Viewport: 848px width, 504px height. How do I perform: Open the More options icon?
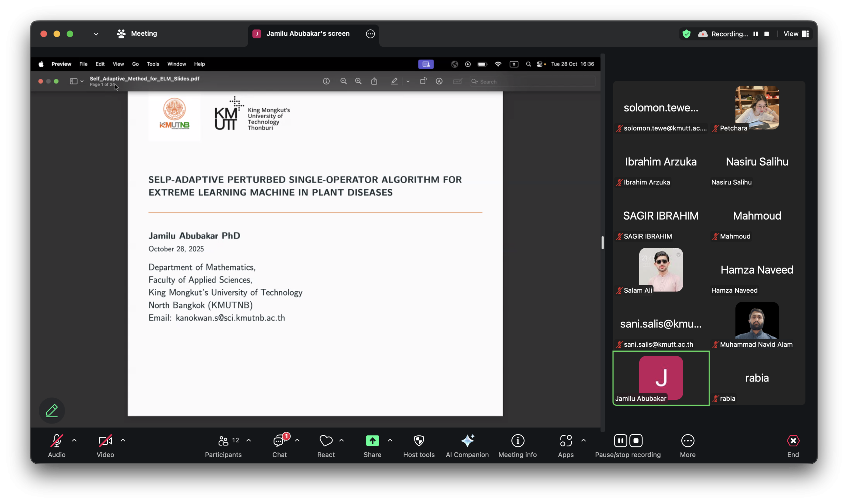pyautogui.click(x=688, y=441)
